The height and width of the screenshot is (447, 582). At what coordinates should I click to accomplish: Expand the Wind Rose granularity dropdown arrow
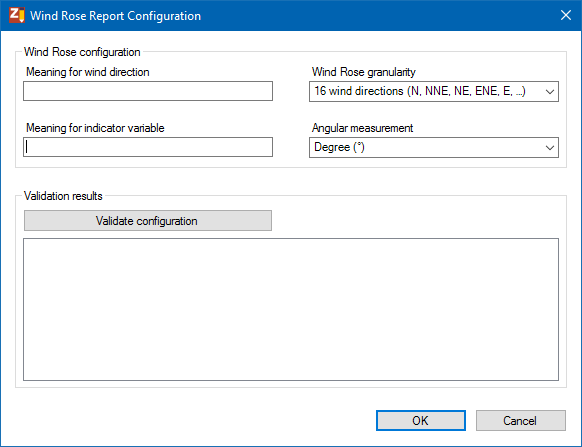pyautogui.click(x=550, y=91)
